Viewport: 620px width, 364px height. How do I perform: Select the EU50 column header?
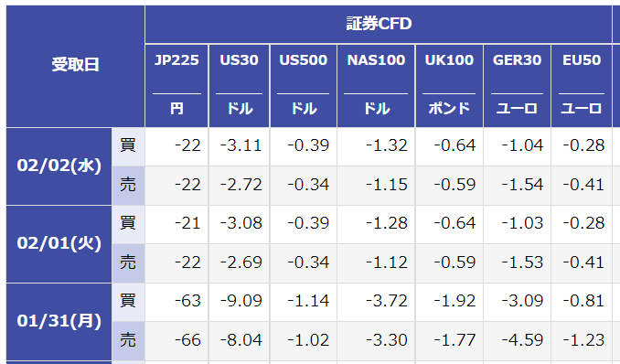[x=582, y=86]
